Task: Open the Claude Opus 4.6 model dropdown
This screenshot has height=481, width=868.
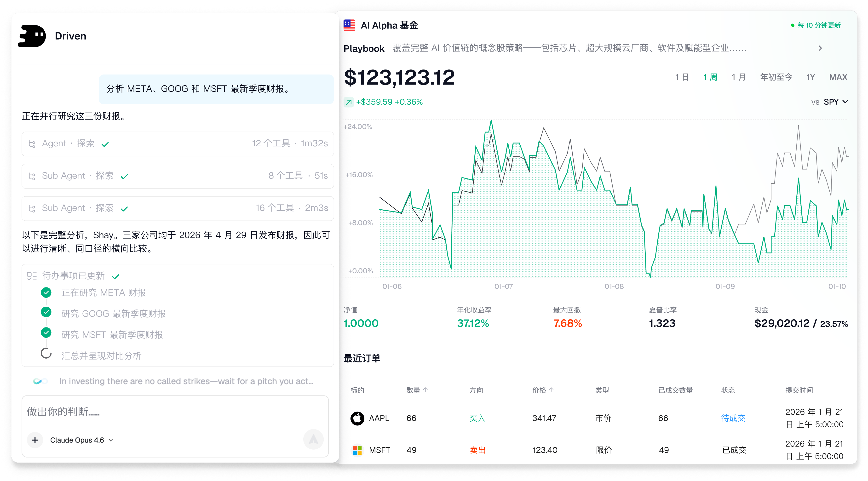Action: (81, 440)
